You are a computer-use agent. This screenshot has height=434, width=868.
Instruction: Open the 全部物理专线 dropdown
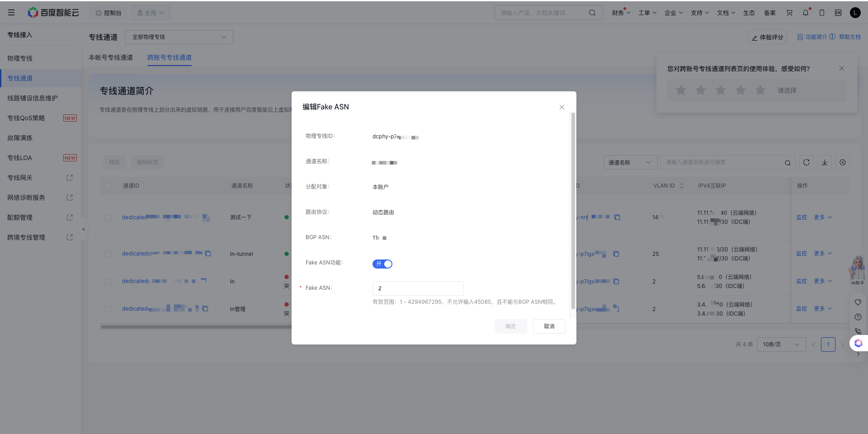click(179, 37)
